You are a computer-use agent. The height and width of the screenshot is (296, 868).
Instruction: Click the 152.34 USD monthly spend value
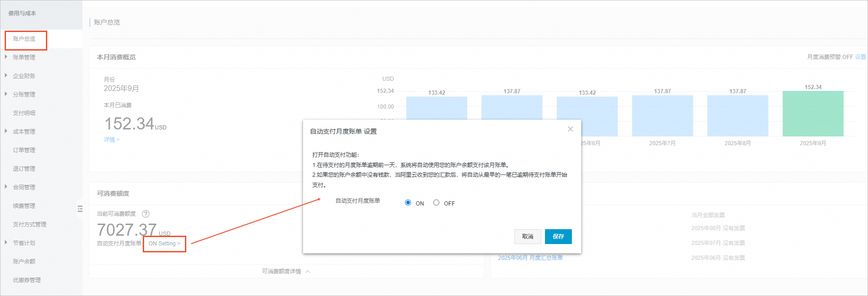coord(135,124)
